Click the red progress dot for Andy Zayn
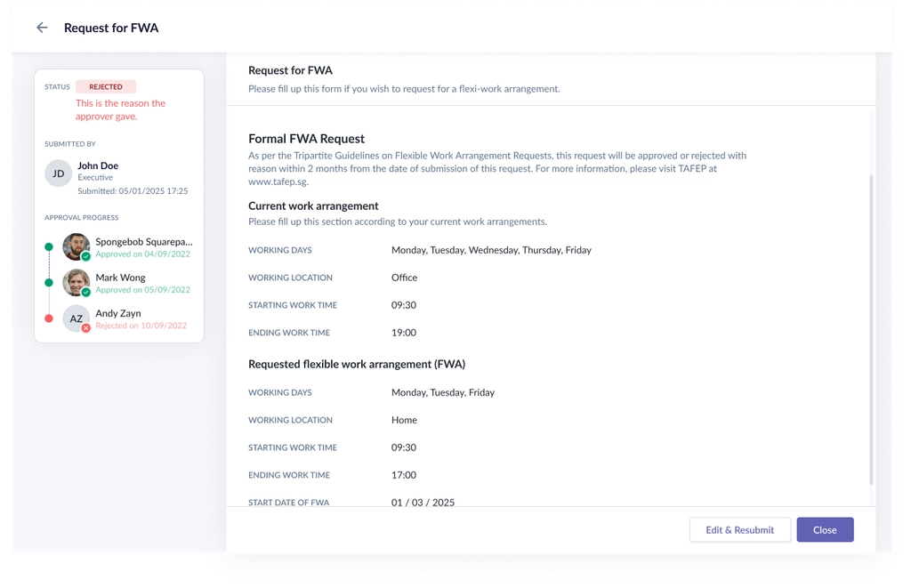The width and height of the screenshot is (911, 588). 49,318
